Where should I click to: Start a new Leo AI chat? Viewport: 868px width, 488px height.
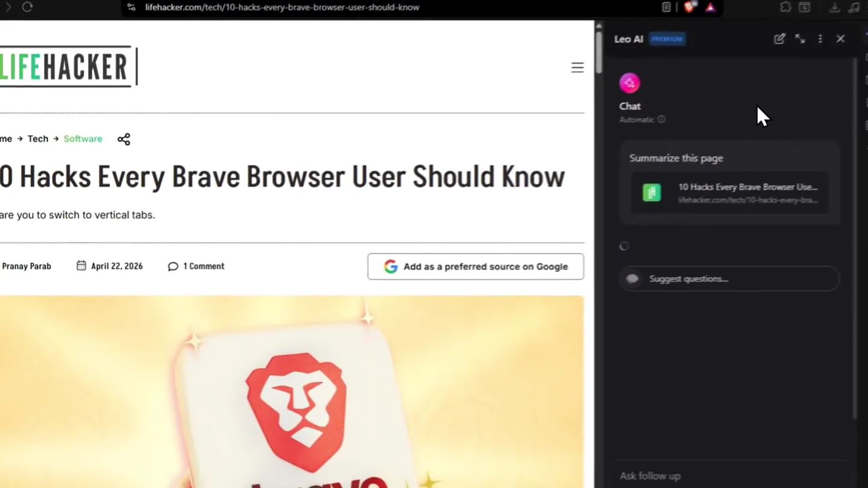[779, 39]
